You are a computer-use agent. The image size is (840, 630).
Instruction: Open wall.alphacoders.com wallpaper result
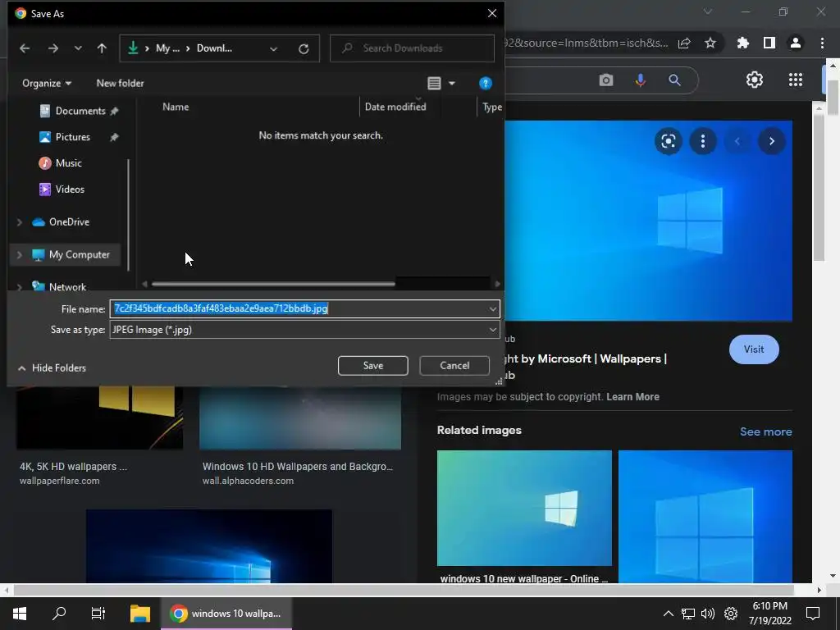(x=300, y=418)
